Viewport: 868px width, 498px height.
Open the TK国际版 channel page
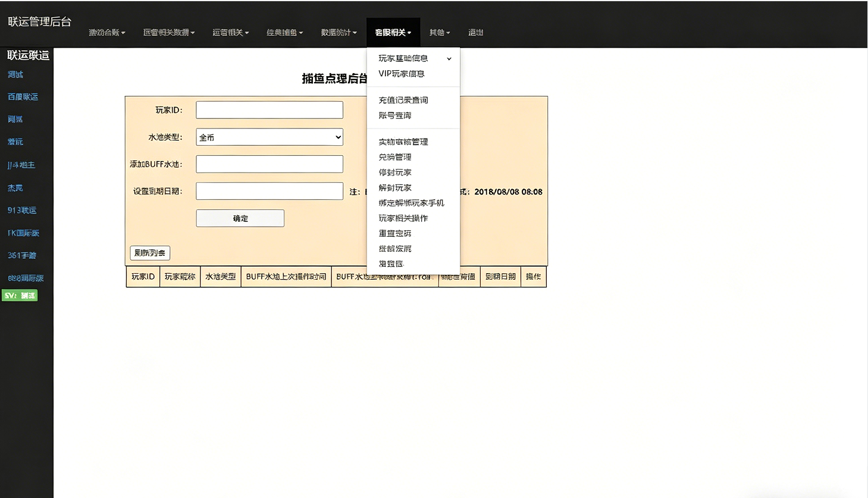point(23,233)
